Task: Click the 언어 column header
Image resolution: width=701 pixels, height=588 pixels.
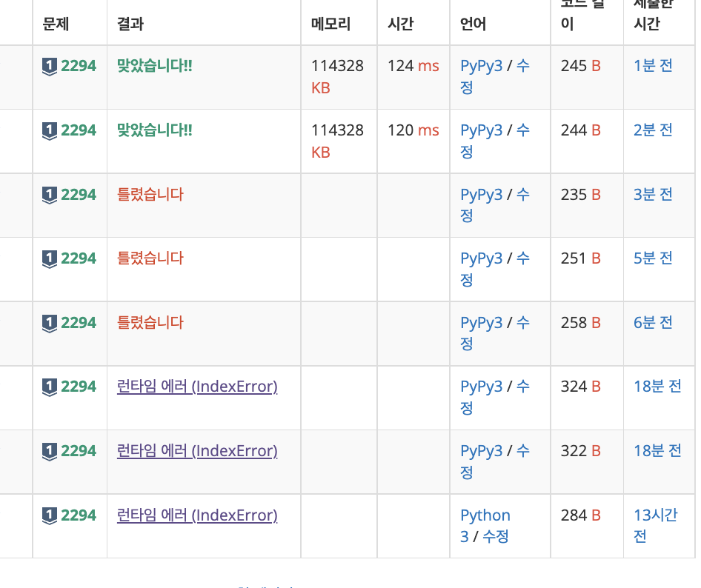Action: point(473,24)
